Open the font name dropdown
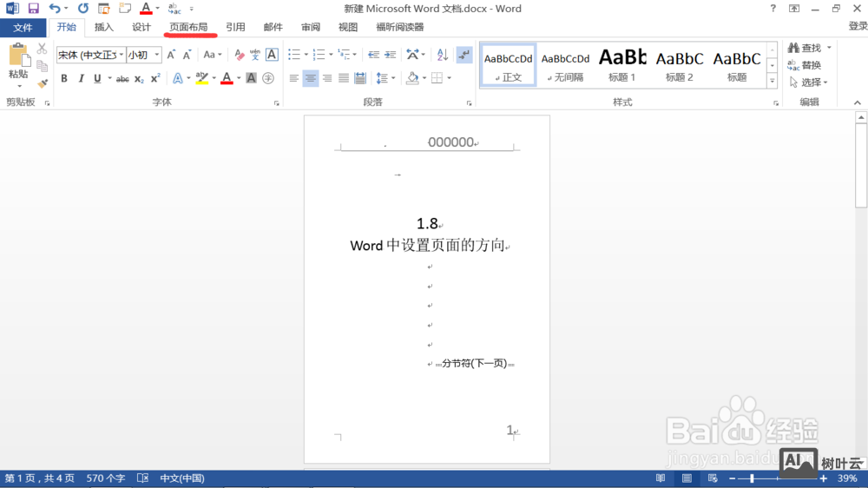 [x=121, y=56]
